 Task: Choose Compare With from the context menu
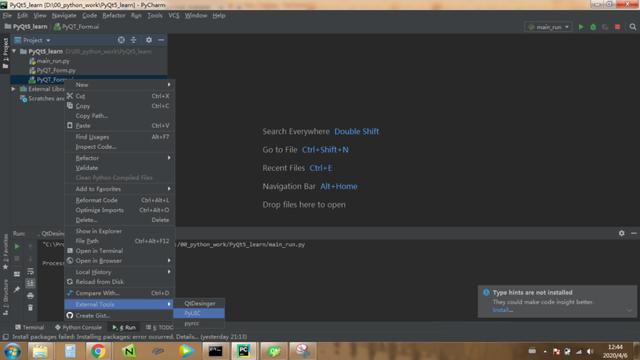[x=120, y=293]
